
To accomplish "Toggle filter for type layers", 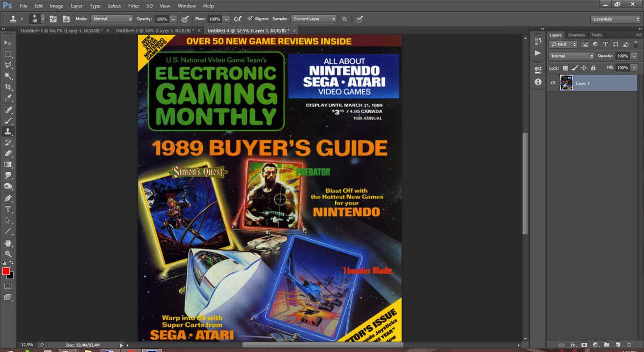I will [605, 45].
